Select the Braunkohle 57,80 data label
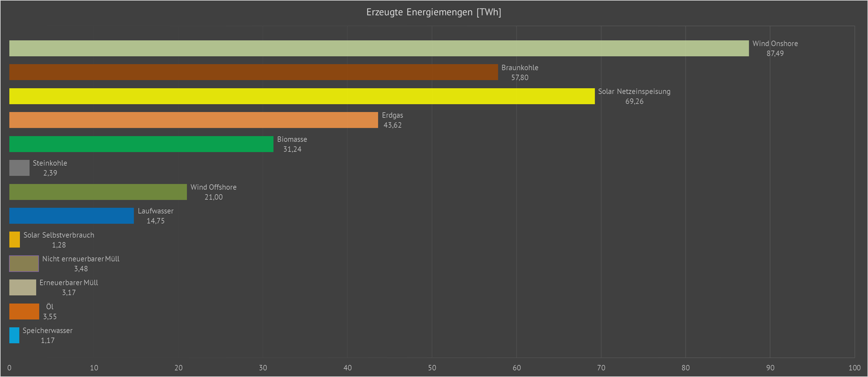 click(519, 72)
